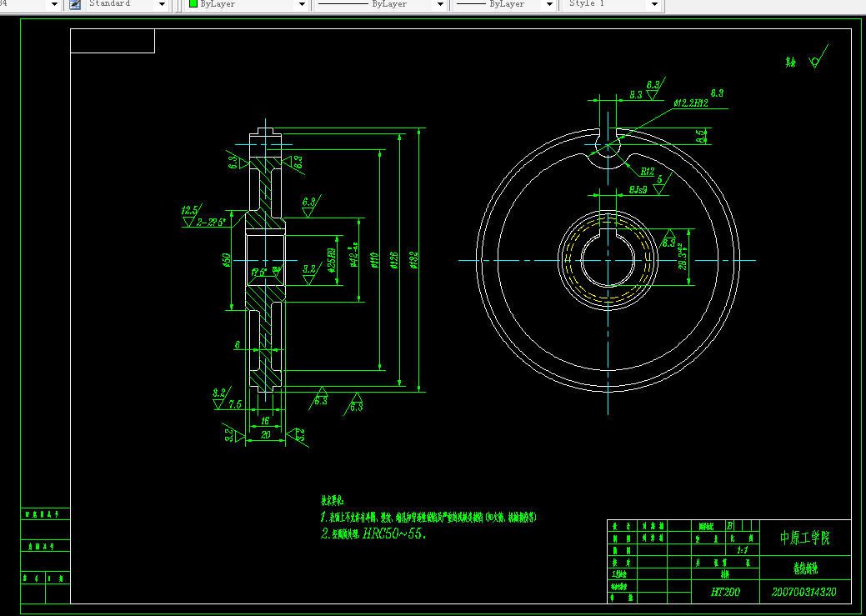The width and height of the screenshot is (866, 616).
Task: Click the width dimension 16
Action: pyautogui.click(x=265, y=421)
